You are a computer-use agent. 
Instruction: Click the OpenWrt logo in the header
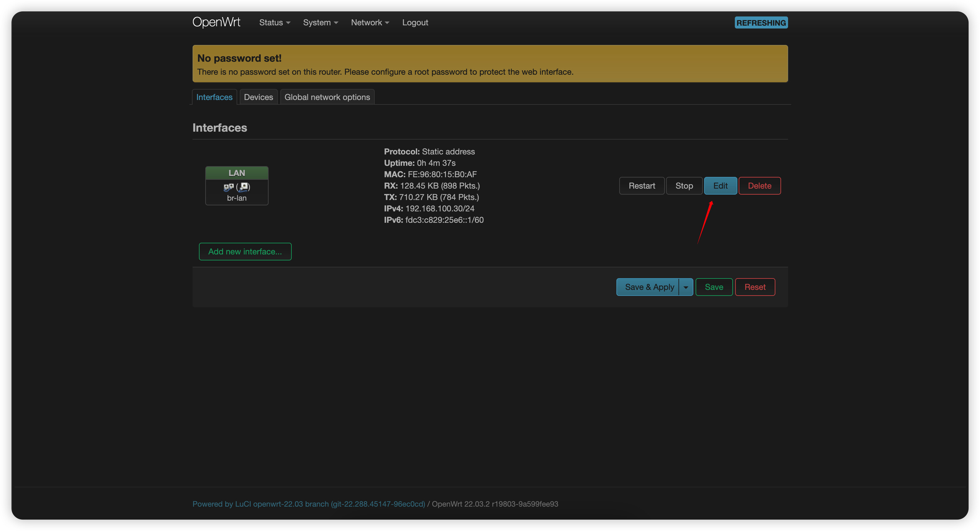pyautogui.click(x=216, y=22)
